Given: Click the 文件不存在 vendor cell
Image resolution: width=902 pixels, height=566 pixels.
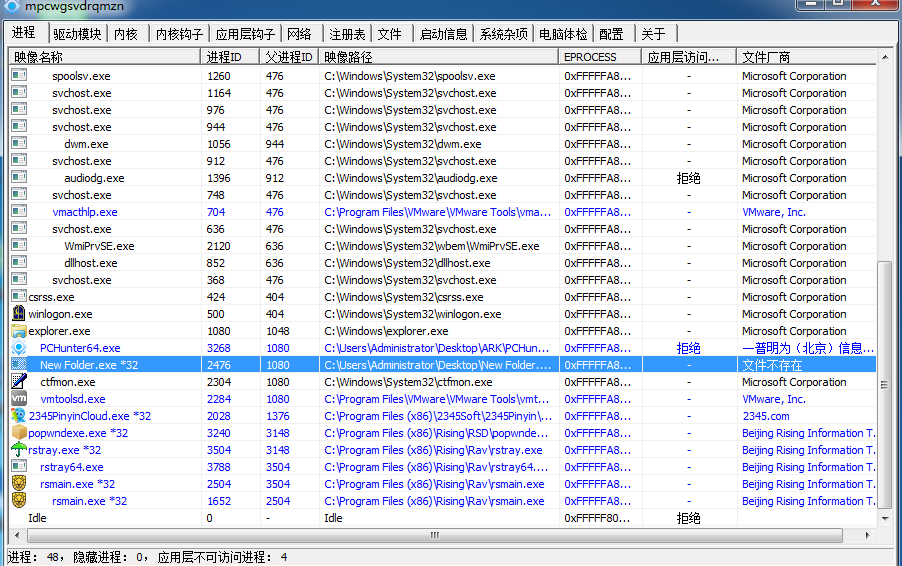Looking at the screenshot, I should [772, 365].
